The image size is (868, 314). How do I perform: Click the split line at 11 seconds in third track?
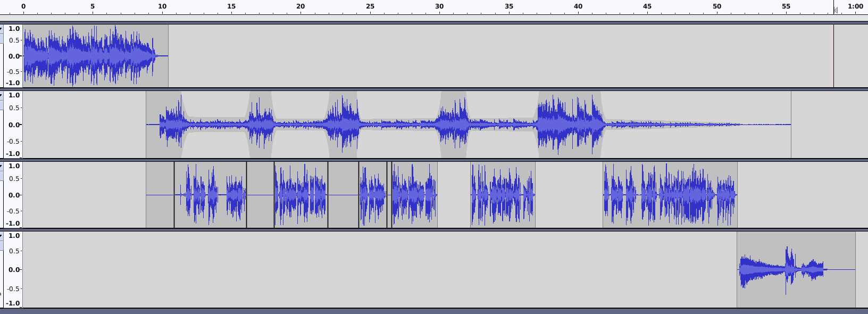click(x=174, y=195)
